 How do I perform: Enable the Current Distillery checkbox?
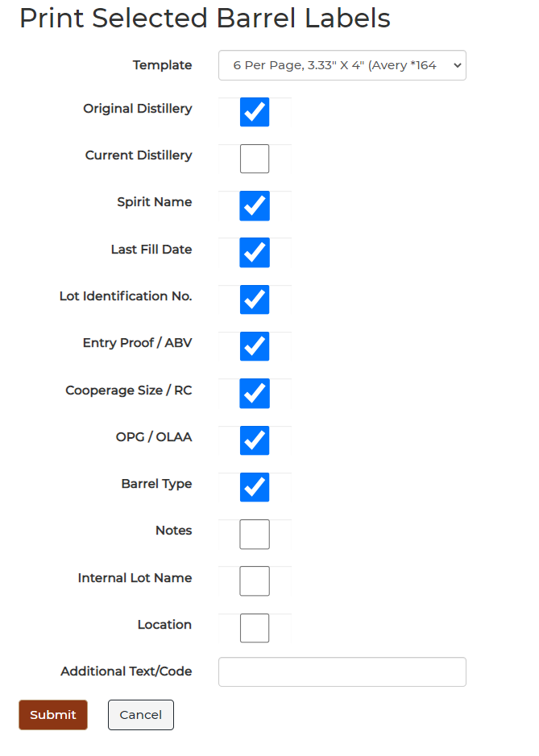255,159
